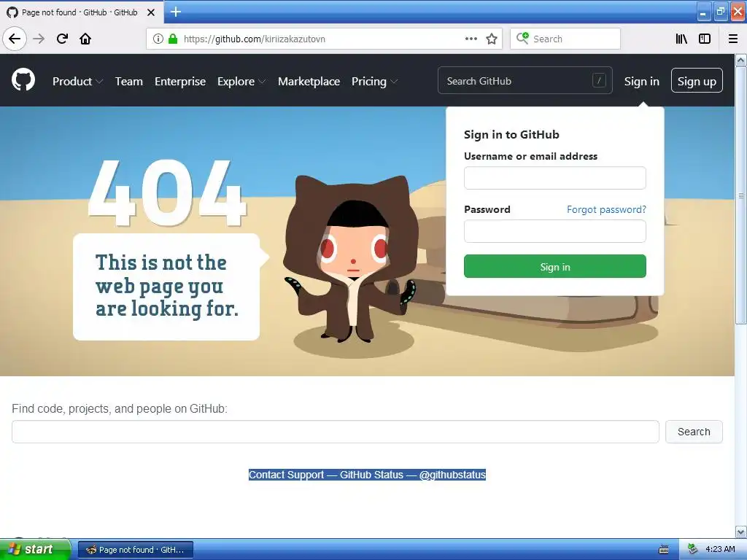This screenshot has width=747, height=560.
Task: Follow the Forgot password? link
Action: pyautogui.click(x=606, y=209)
